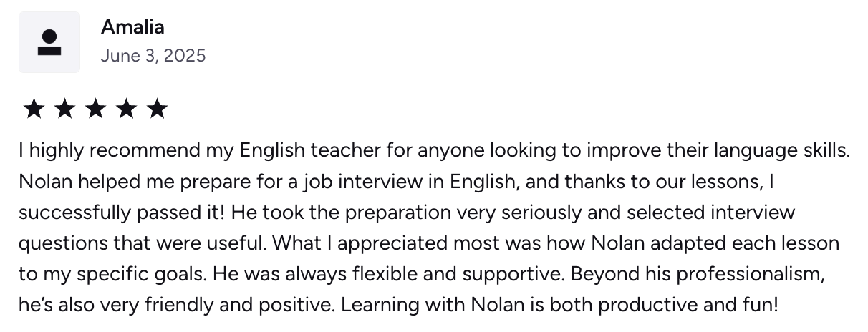The width and height of the screenshot is (868, 332).
Task: Click the fifth rating star
Action: point(157,109)
